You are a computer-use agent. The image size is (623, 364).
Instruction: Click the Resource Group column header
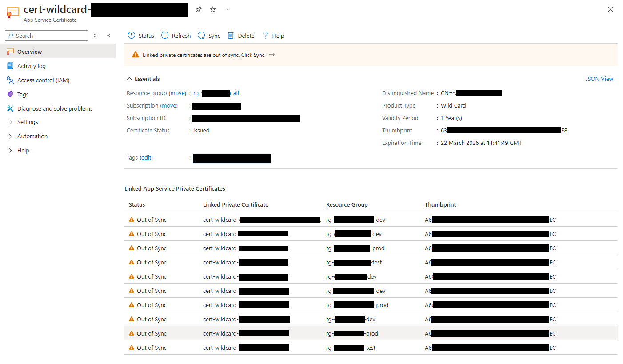(347, 204)
